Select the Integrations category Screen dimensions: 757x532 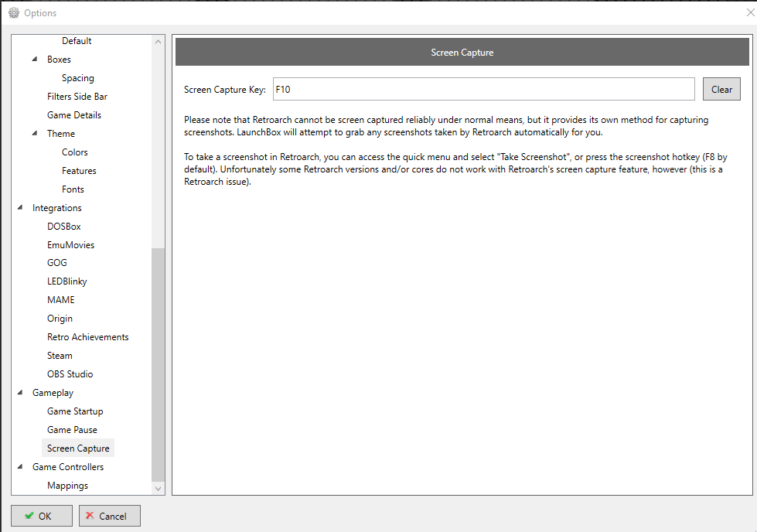(57, 208)
